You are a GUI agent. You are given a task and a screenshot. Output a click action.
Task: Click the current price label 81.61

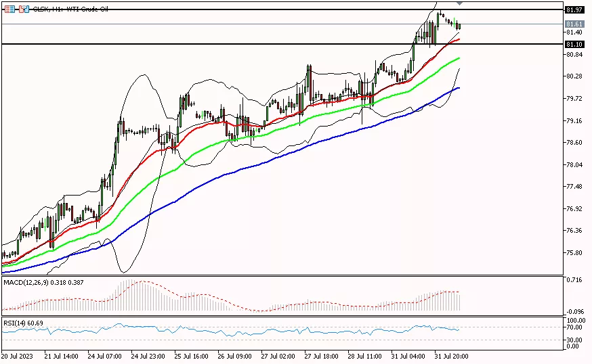click(574, 24)
